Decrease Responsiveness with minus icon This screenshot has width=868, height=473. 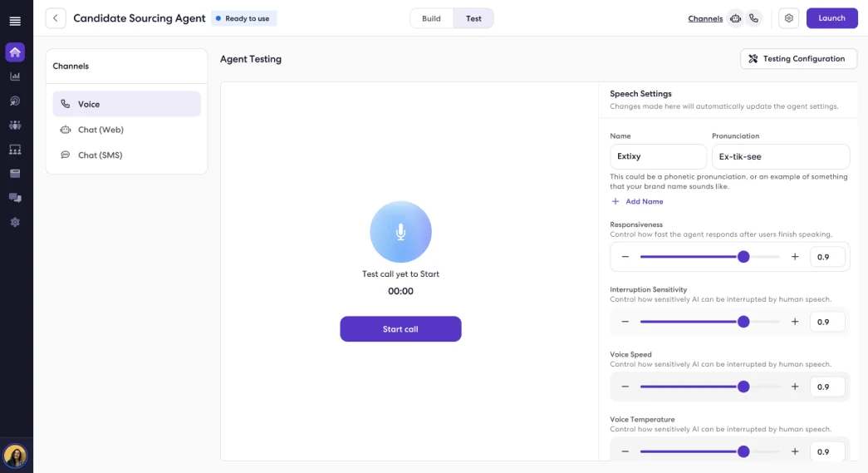(x=625, y=257)
